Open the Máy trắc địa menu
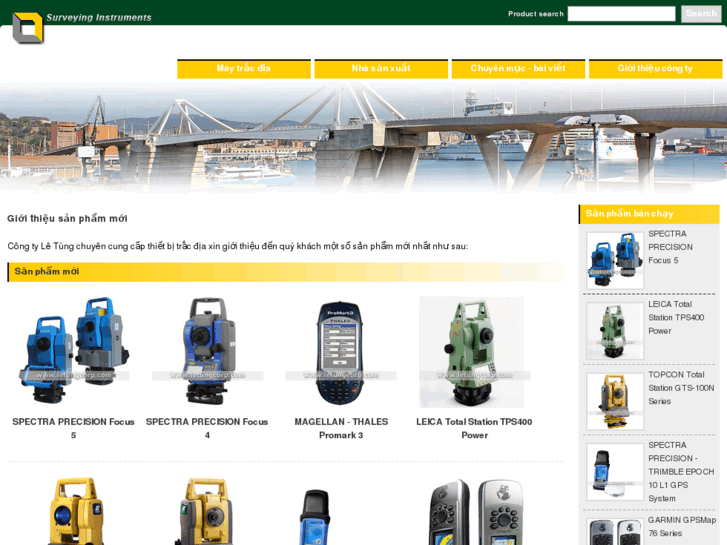This screenshot has height=545, width=727. [244, 69]
